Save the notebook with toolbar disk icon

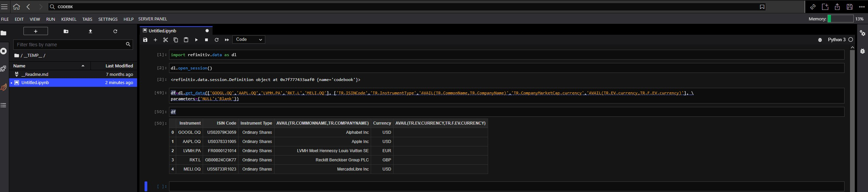click(145, 40)
